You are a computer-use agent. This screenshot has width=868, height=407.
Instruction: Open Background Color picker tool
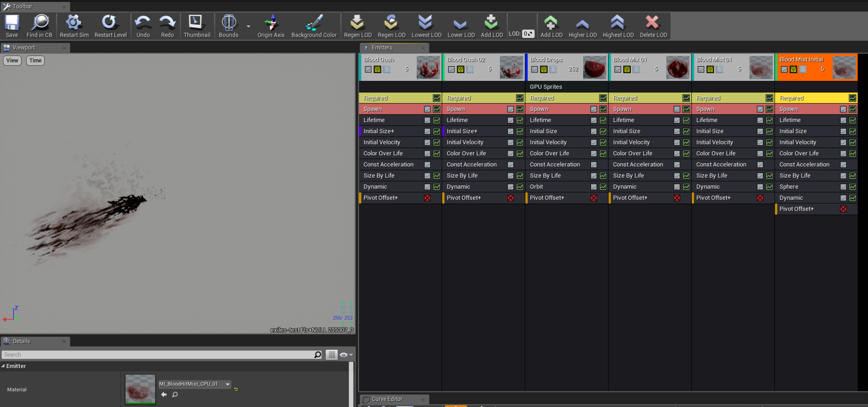click(x=314, y=23)
